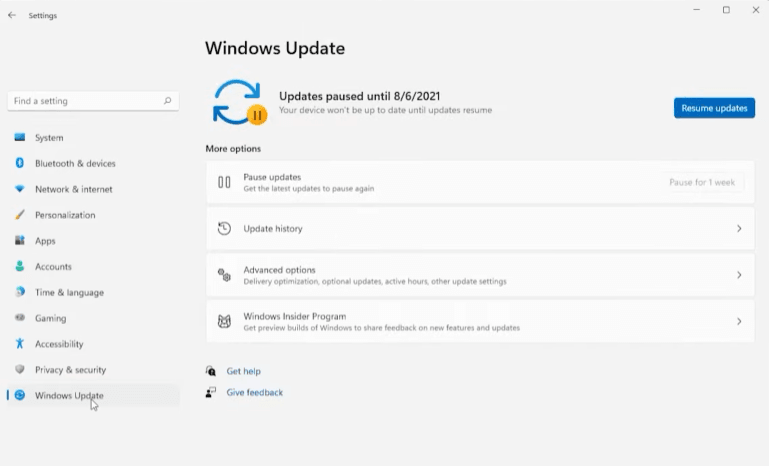The height and width of the screenshot is (466, 769).
Task: Click the Update history label
Action: point(273,228)
